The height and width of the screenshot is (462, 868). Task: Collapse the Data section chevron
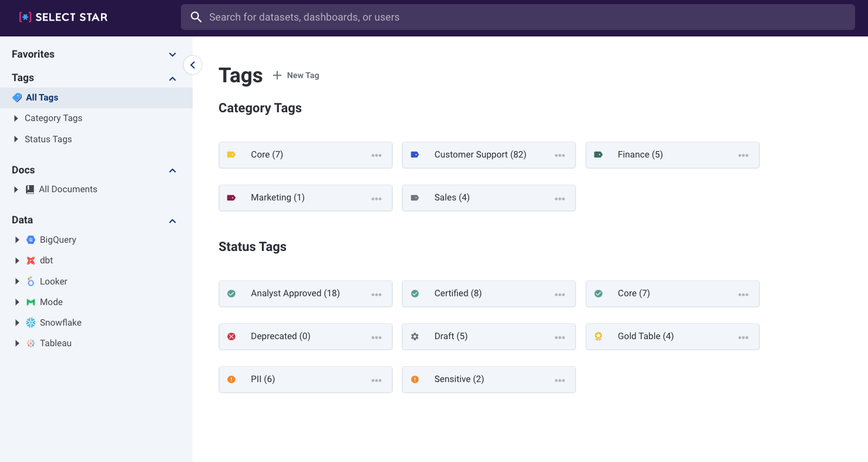[x=173, y=221]
